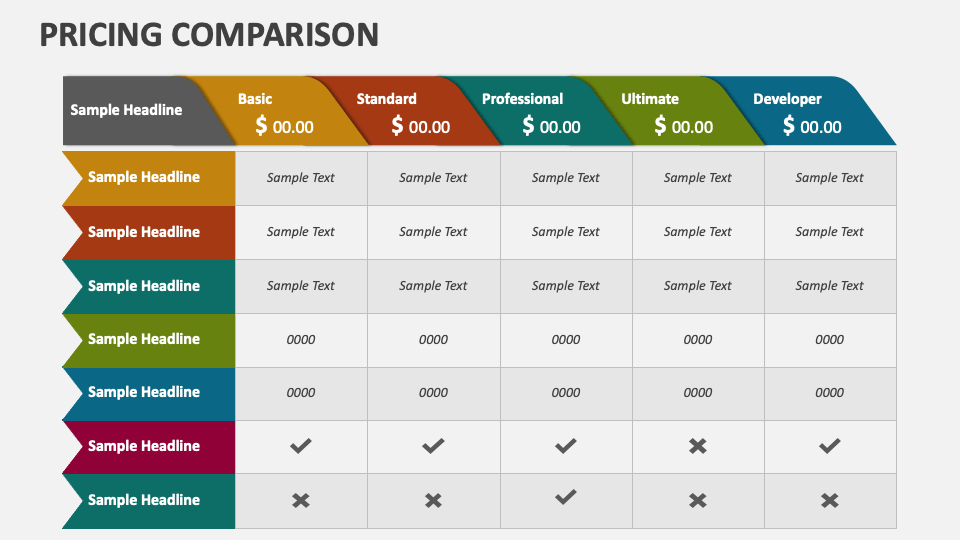Click the maroon Sample Headline row label
The image size is (960, 540).
(x=149, y=447)
